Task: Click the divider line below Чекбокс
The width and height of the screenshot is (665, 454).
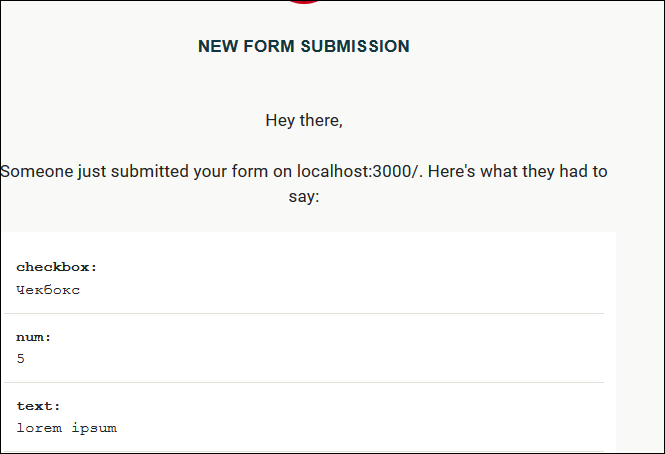Action: (x=303, y=313)
